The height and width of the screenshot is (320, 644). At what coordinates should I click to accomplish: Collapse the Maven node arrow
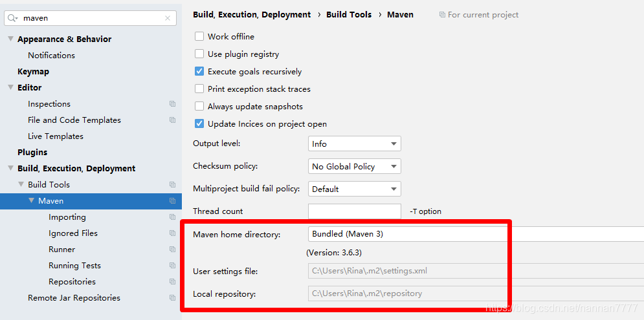point(31,200)
